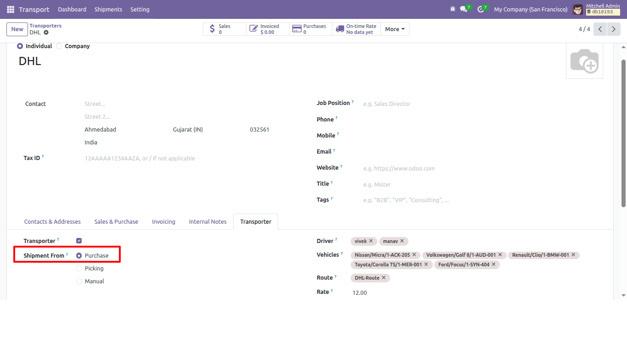627x364 pixels.
Task: Go to previous record arrow
Action: 600,29
